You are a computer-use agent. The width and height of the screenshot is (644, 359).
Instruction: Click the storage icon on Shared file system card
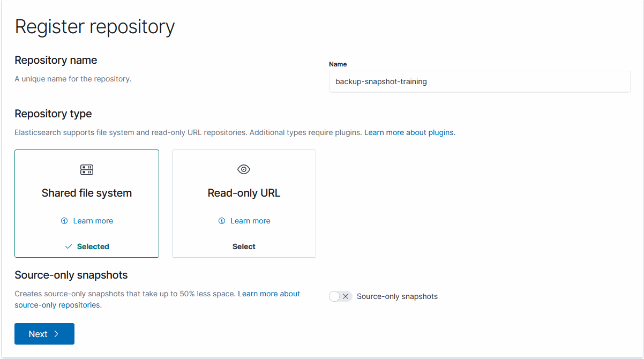tap(87, 170)
